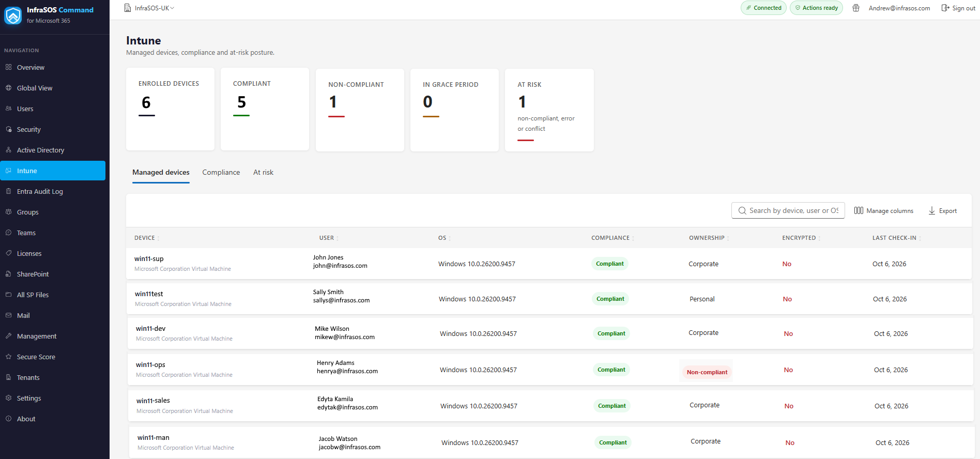
Task: Open the In Grace Period summary card
Action: point(454,110)
